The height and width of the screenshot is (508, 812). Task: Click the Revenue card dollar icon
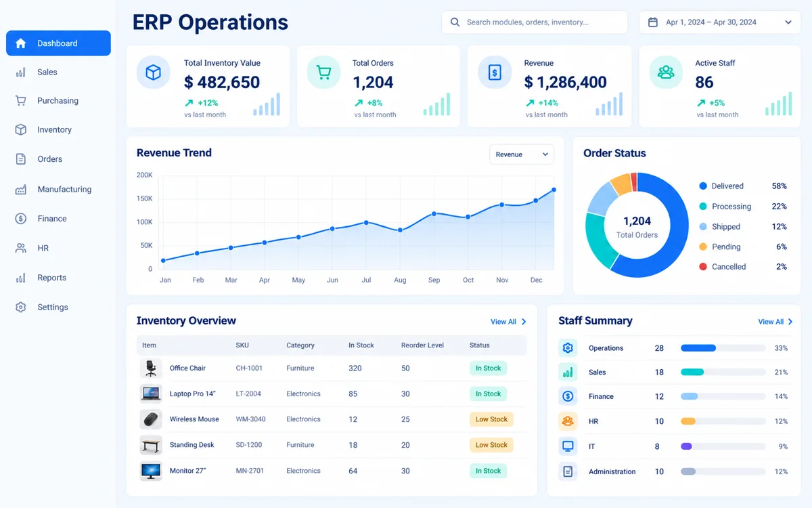[x=495, y=72]
